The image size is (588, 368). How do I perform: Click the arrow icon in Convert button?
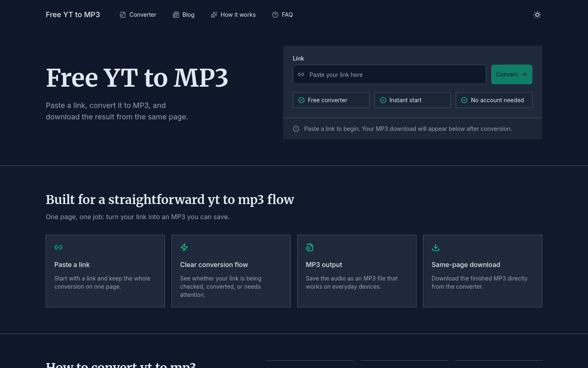524,74
